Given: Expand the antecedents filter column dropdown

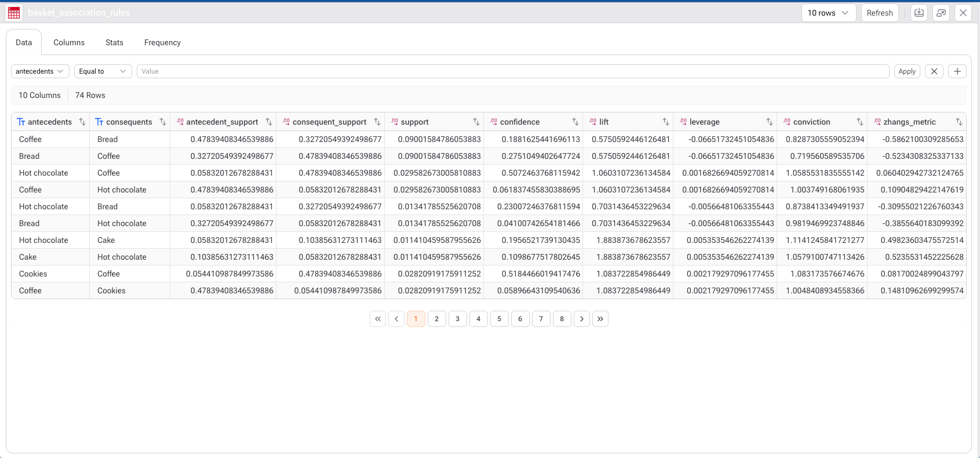Looking at the screenshot, I should point(40,71).
